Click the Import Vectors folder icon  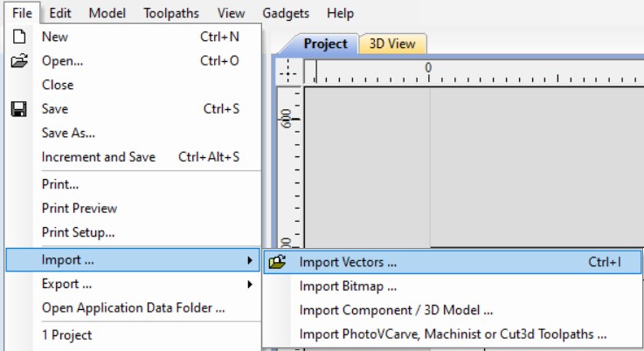coord(277,261)
